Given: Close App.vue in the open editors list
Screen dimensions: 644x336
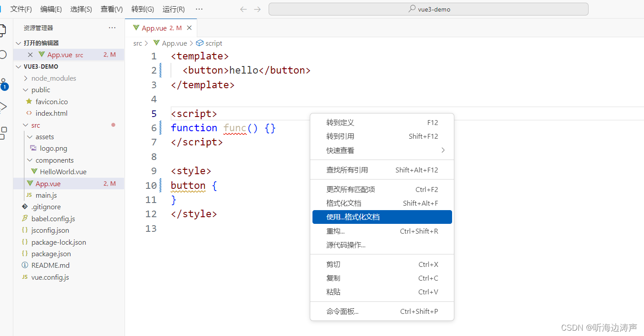Looking at the screenshot, I should pyautogui.click(x=30, y=55).
